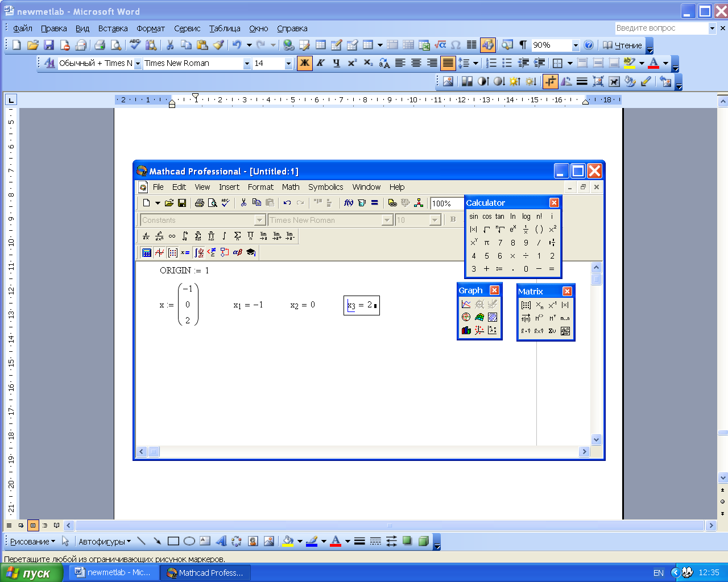Click the Format Painter brush icon
The height and width of the screenshot is (582, 728).
[218, 45]
